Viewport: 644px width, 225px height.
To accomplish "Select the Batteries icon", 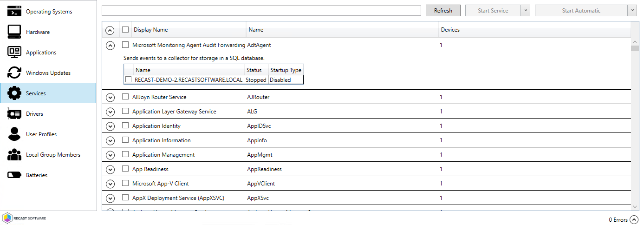I will [x=14, y=175].
